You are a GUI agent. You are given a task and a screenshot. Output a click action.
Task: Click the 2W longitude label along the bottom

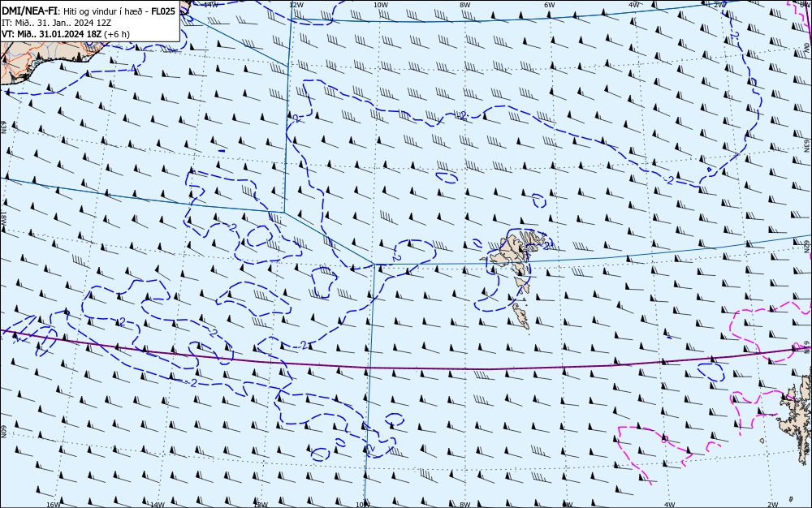(x=773, y=505)
